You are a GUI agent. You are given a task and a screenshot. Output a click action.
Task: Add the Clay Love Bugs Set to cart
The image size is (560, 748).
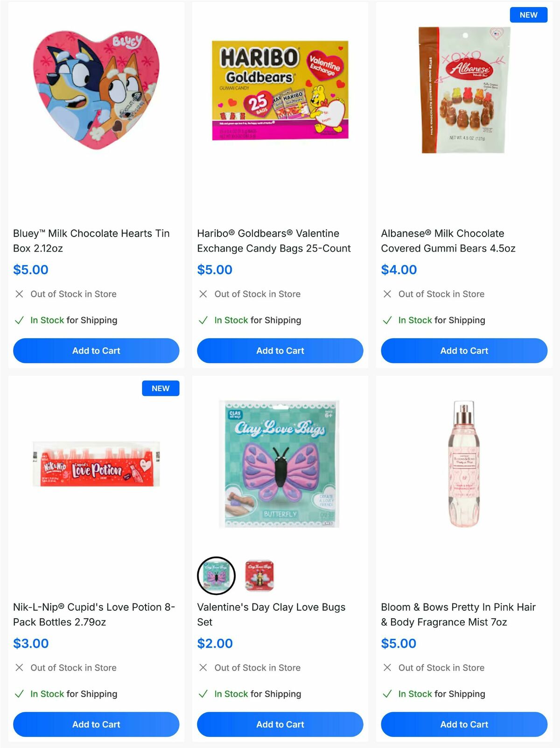pos(280,724)
